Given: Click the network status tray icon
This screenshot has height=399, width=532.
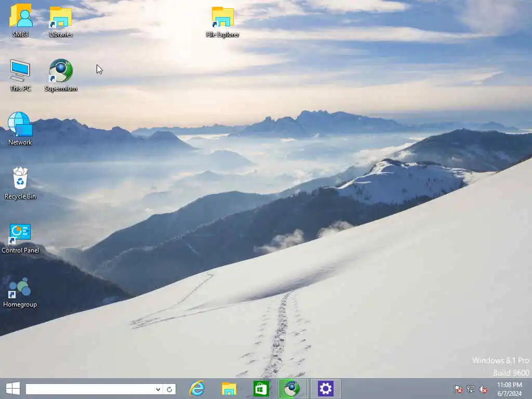Looking at the screenshot, I should 471,389.
